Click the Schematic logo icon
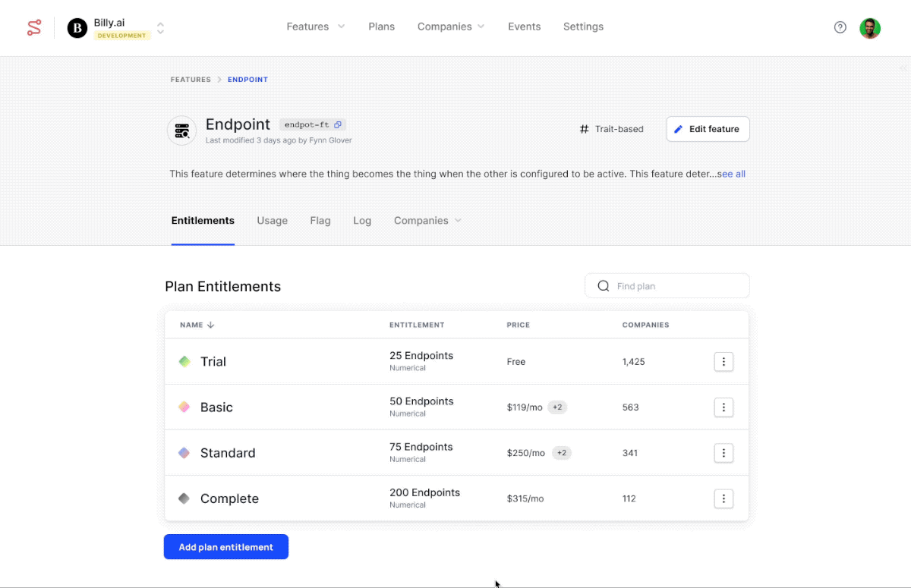This screenshot has height=588, width=911. [x=34, y=28]
